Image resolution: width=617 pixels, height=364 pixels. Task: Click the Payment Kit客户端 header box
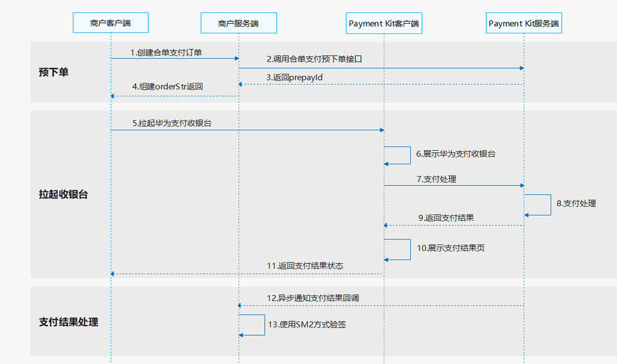pos(384,23)
